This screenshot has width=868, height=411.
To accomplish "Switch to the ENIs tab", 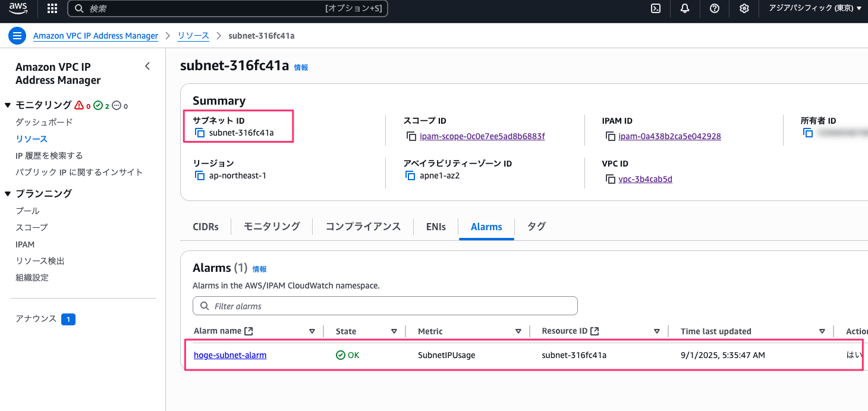I will (436, 227).
